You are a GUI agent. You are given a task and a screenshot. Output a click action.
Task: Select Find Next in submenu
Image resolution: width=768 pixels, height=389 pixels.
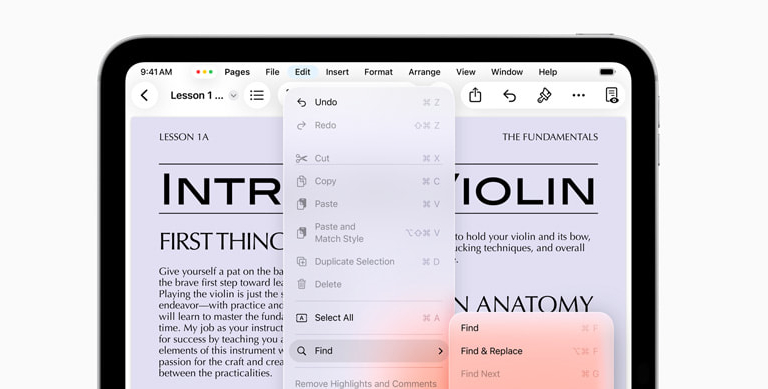coord(530,374)
